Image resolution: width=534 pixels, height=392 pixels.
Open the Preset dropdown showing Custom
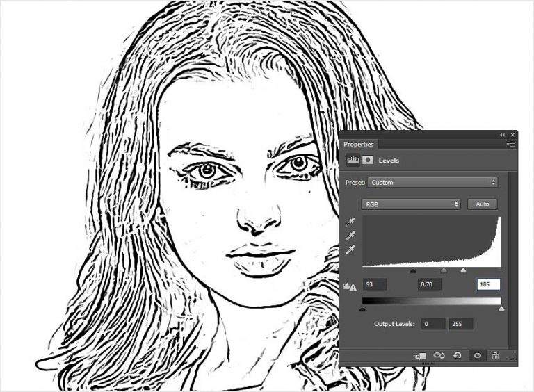click(432, 182)
